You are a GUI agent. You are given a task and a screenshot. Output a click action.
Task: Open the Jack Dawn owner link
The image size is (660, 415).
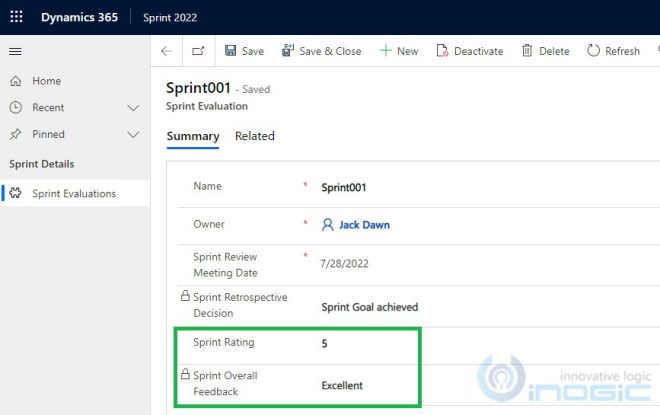(x=363, y=225)
